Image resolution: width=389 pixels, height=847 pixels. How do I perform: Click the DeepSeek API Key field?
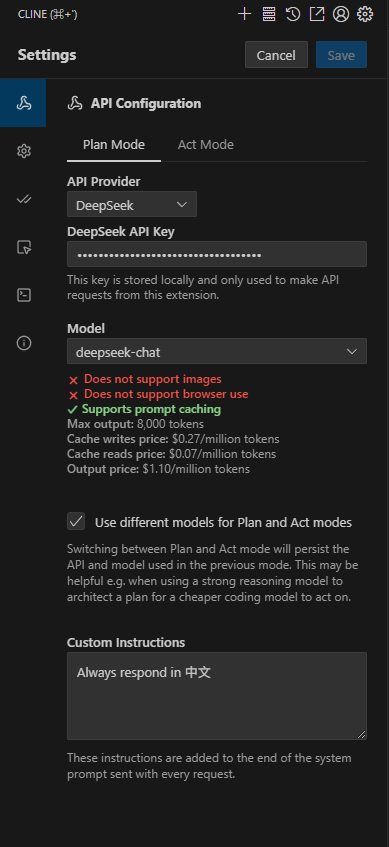coord(217,254)
